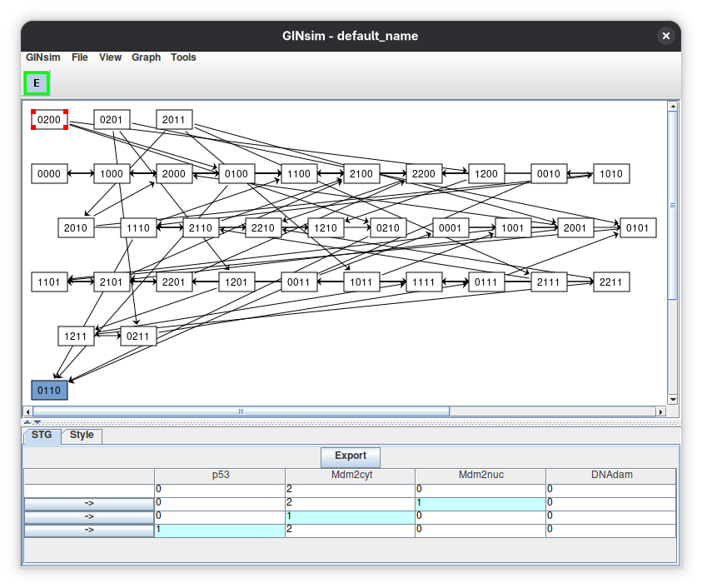The image size is (702, 588).
Task: Select node 0200 in the graph
Action: [x=49, y=120]
